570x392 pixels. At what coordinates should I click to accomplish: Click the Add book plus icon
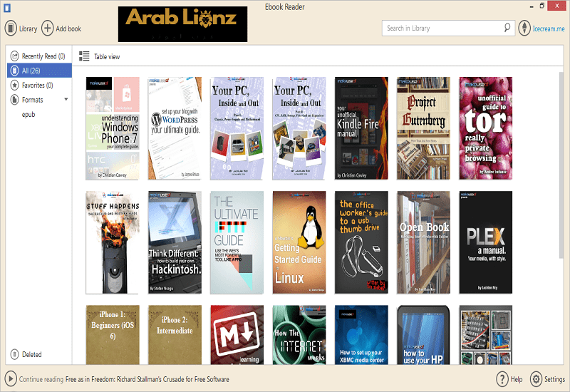point(47,29)
